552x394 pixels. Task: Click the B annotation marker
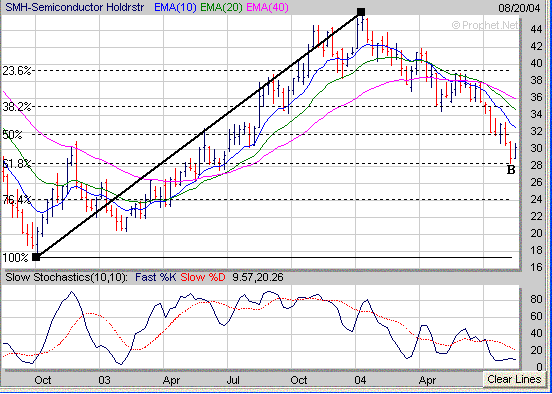click(x=511, y=170)
